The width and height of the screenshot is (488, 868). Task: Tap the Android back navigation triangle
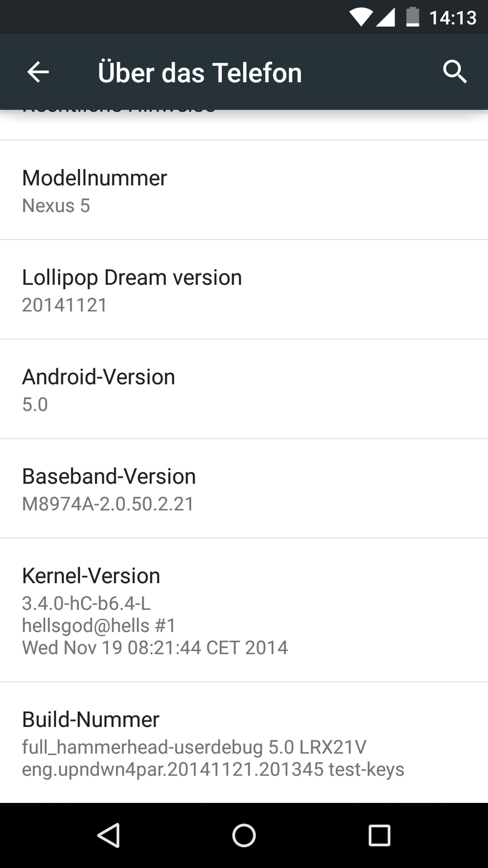click(108, 835)
